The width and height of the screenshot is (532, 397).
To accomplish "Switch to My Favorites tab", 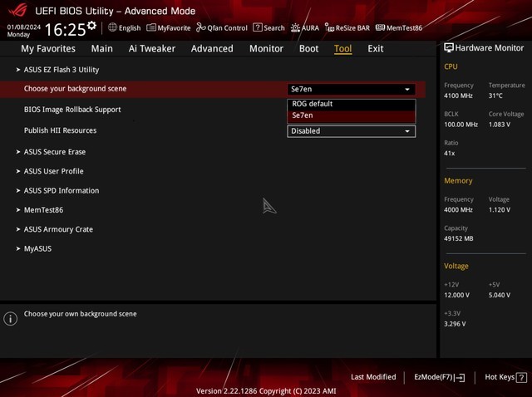I will 48,48.
